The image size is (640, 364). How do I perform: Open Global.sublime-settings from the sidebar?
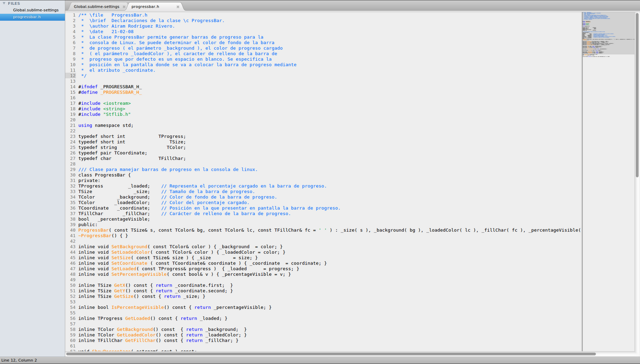pyautogui.click(x=35, y=10)
